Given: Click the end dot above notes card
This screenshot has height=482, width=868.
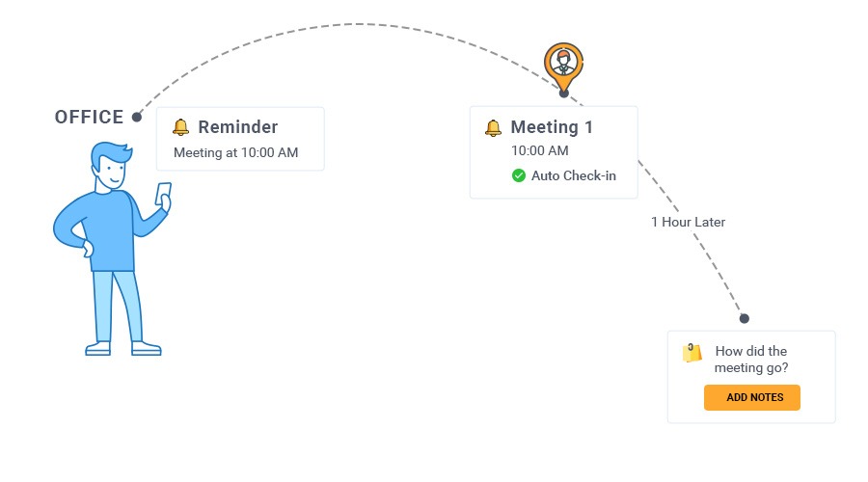Looking at the screenshot, I should coord(744,318).
